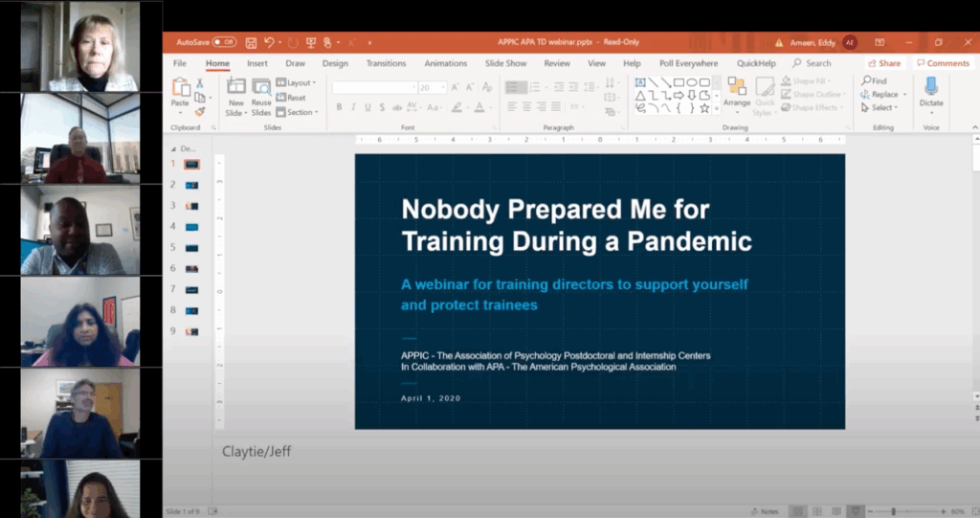Toggle the AutoSave switch
Viewport: 980px width, 518px height.
(225, 42)
